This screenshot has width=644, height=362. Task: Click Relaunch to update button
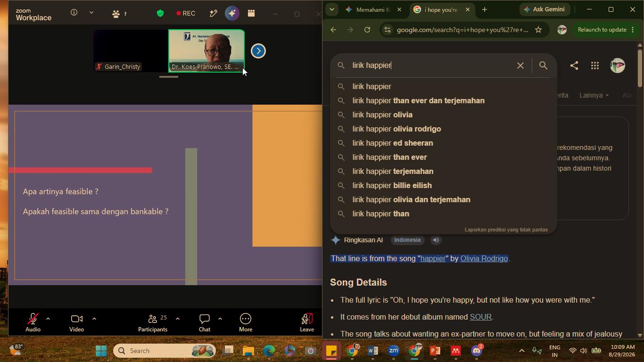pos(602,30)
